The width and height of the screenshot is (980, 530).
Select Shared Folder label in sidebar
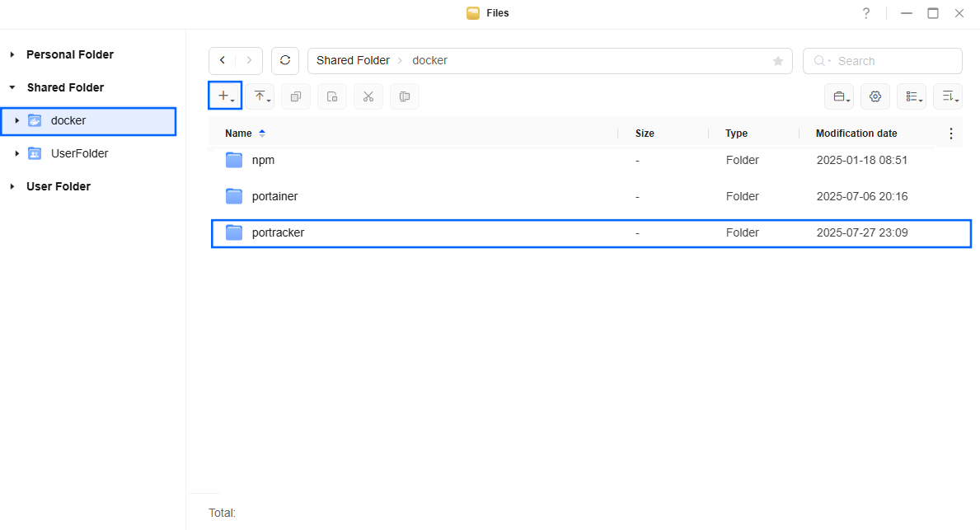[66, 87]
